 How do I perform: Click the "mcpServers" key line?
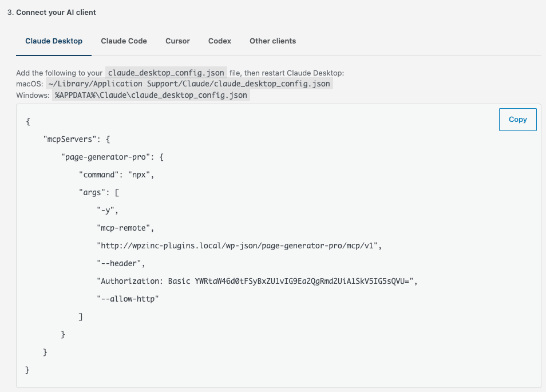pyautogui.click(x=77, y=139)
